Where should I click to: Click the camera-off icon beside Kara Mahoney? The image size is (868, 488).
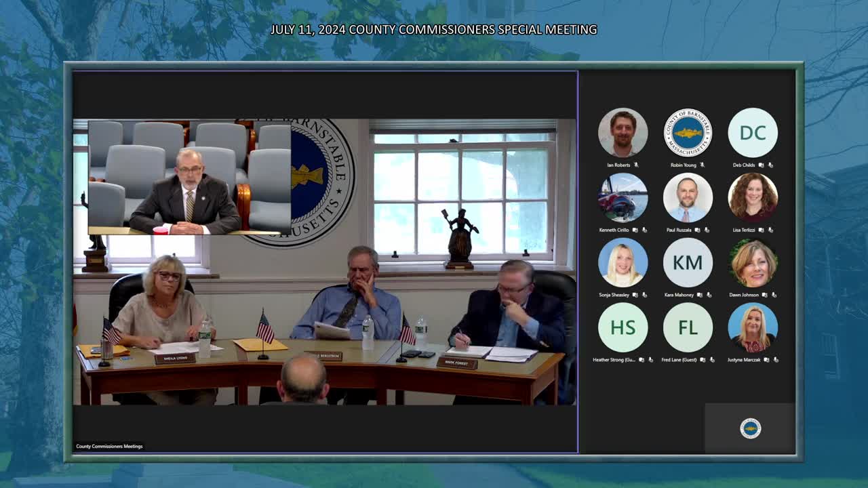tap(700, 295)
